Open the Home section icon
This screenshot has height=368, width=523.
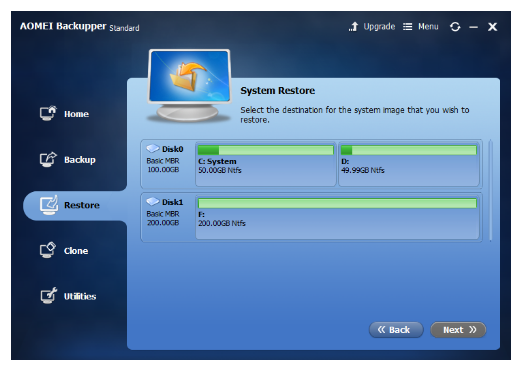[48, 113]
